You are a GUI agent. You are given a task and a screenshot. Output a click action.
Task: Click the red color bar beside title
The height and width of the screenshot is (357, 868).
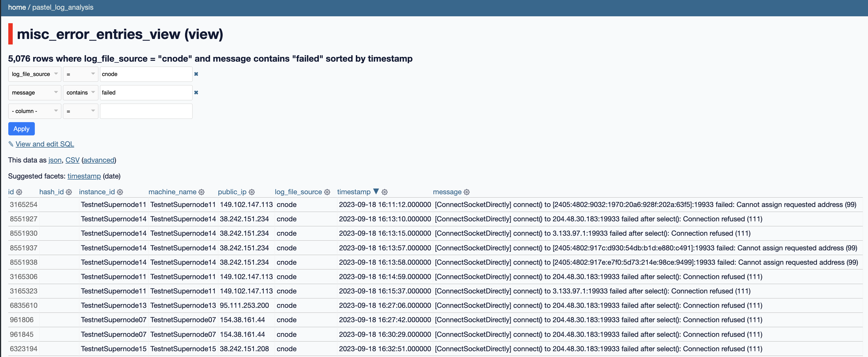[10, 34]
